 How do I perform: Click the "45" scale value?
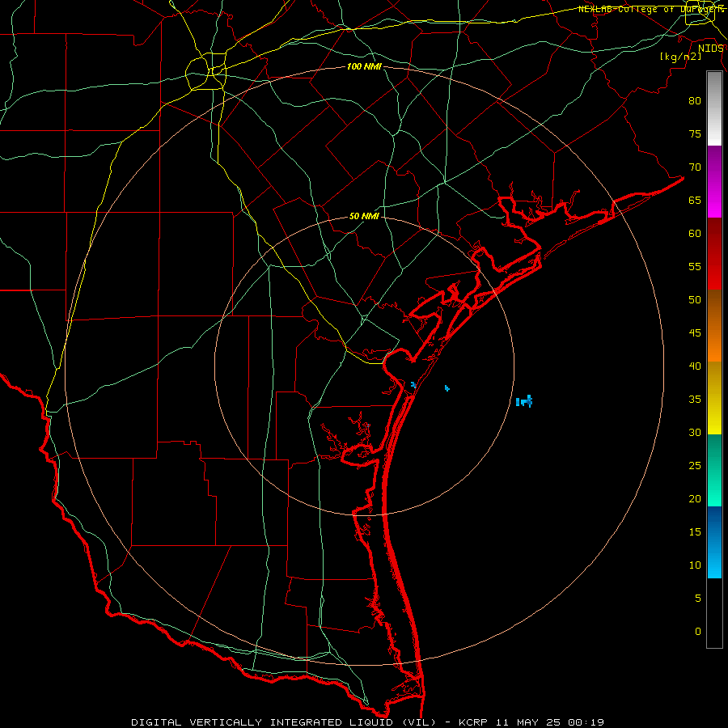tap(695, 333)
